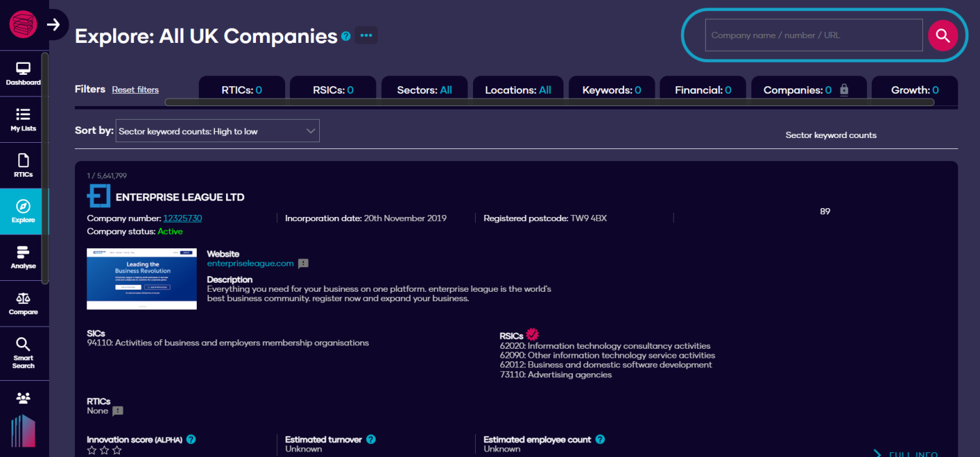Screen dimensions: 980x457
Task: Open the locked Companies filter tab
Action: (809, 90)
